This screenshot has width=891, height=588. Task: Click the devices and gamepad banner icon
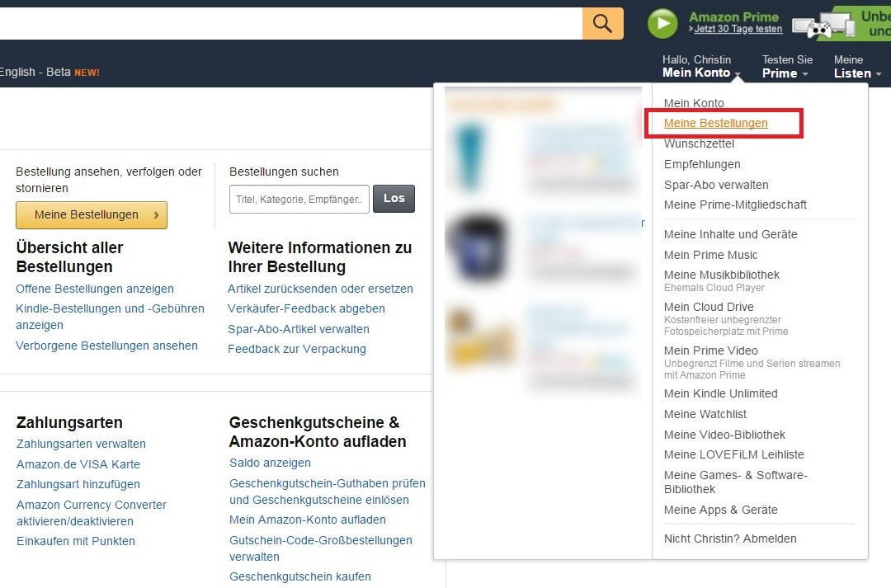(x=823, y=25)
